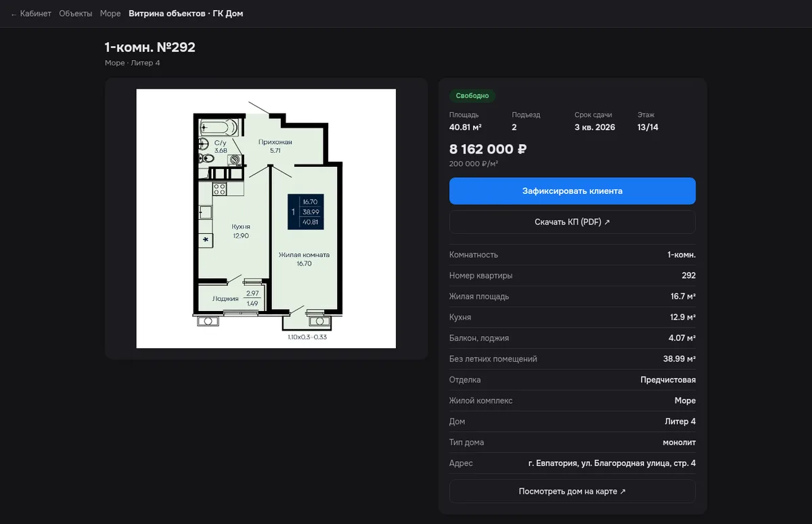Select Море in the Жилой комплекс row

[x=685, y=401]
